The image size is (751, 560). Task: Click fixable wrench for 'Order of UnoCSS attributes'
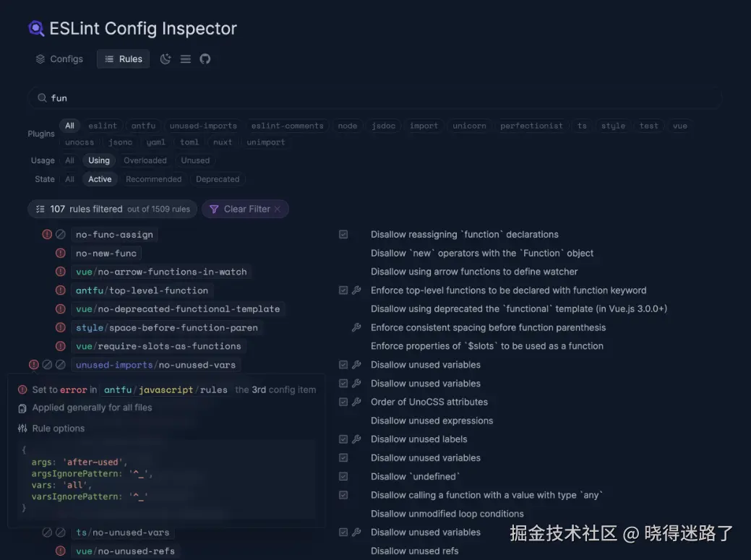(356, 402)
